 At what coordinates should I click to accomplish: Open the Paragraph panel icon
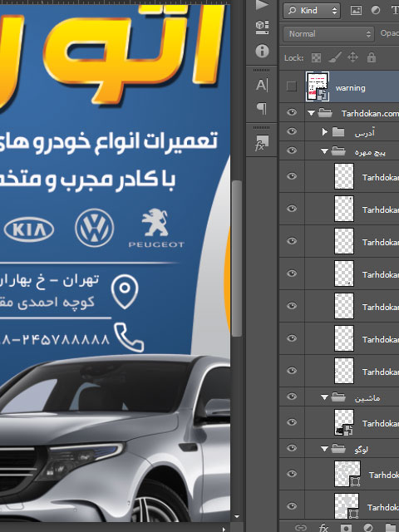coord(262,109)
